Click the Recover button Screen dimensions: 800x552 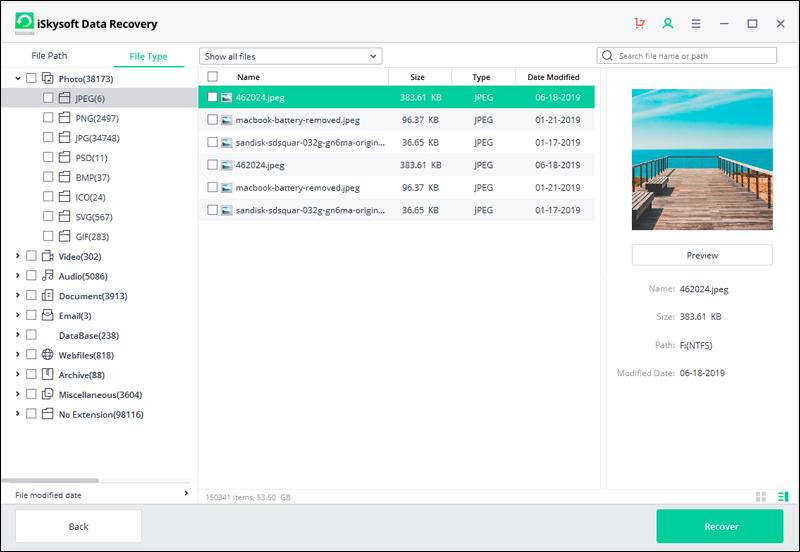click(x=720, y=526)
